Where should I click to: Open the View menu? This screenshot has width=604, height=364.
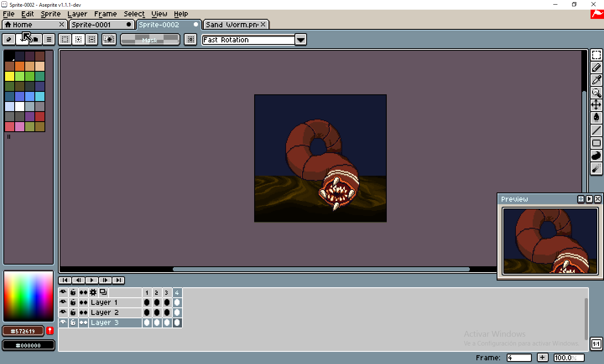[159, 14]
